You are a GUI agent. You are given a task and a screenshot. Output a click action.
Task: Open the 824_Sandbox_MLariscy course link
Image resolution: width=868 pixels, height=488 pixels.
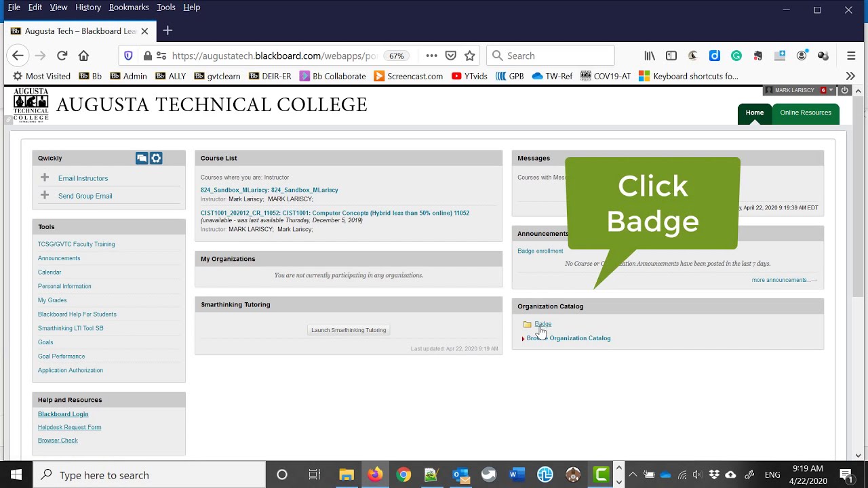coord(269,190)
